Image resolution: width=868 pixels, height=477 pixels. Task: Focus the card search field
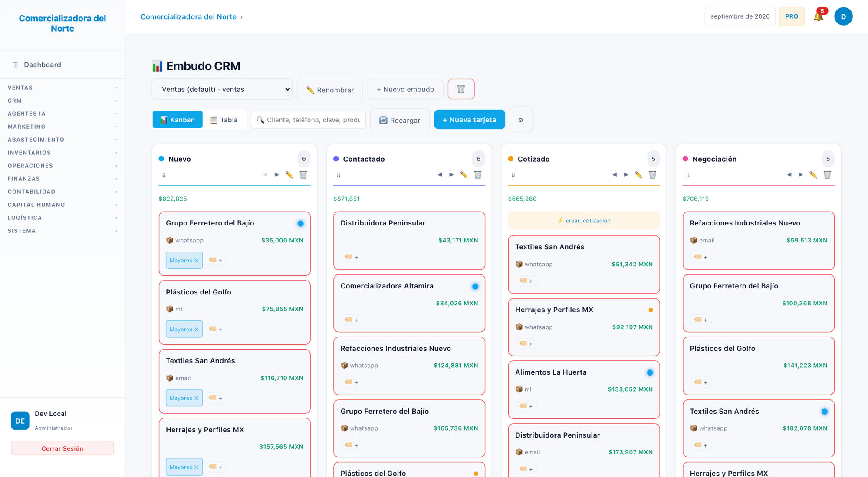[309, 120]
